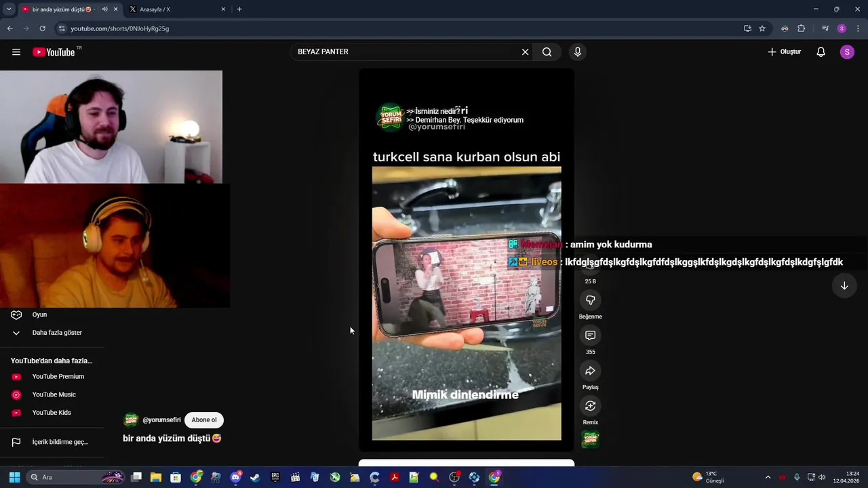Start voice search with microphone icon
Viewport: 868px width, 488px height.
point(578,52)
